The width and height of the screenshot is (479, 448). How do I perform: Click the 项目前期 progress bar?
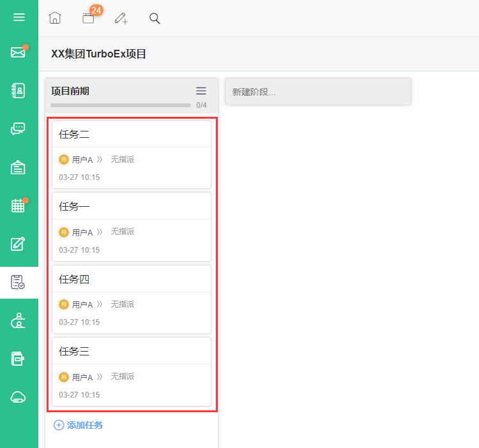click(x=121, y=105)
